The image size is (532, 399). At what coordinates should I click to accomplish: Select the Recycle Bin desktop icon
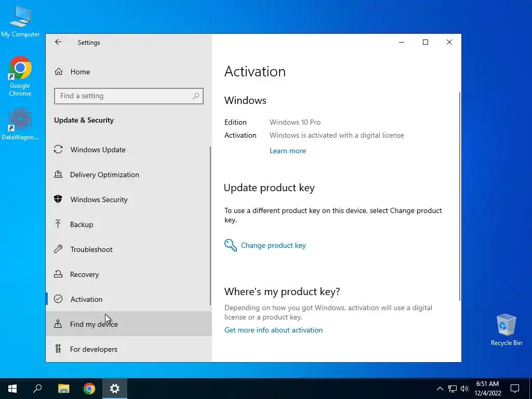pyautogui.click(x=506, y=330)
